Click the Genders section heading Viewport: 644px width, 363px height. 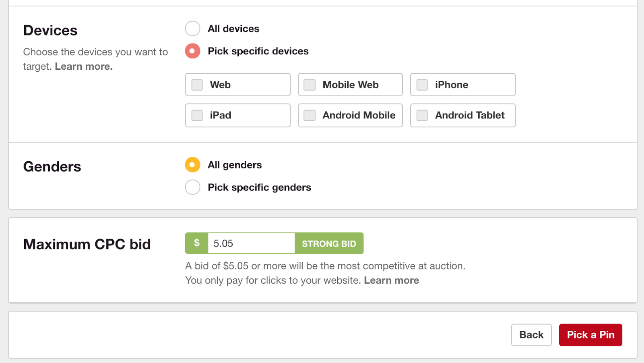pyautogui.click(x=52, y=166)
